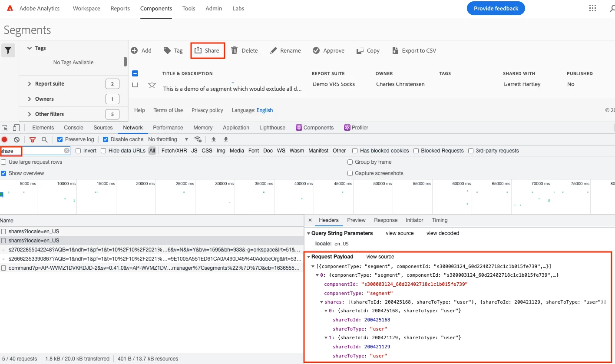615x364 pixels.
Task: Uncheck Disable cache
Action: click(x=106, y=139)
